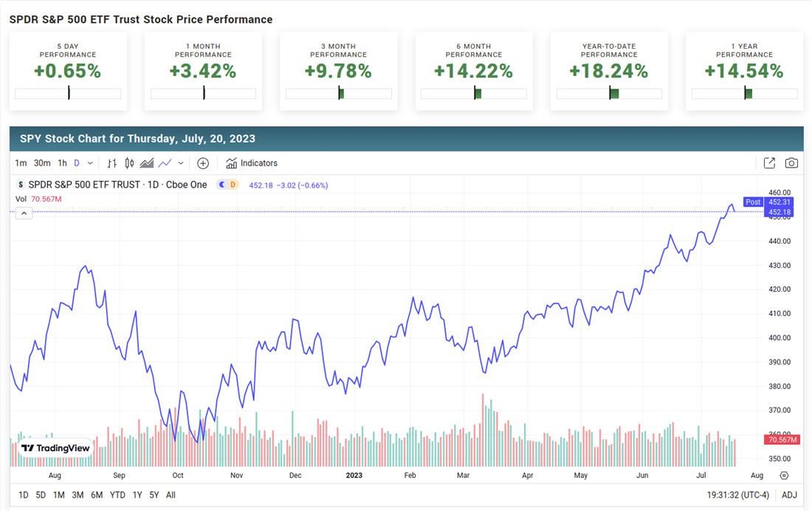Select the Bars chart style icon
The width and height of the screenshot is (812, 511).
click(112, 163)
